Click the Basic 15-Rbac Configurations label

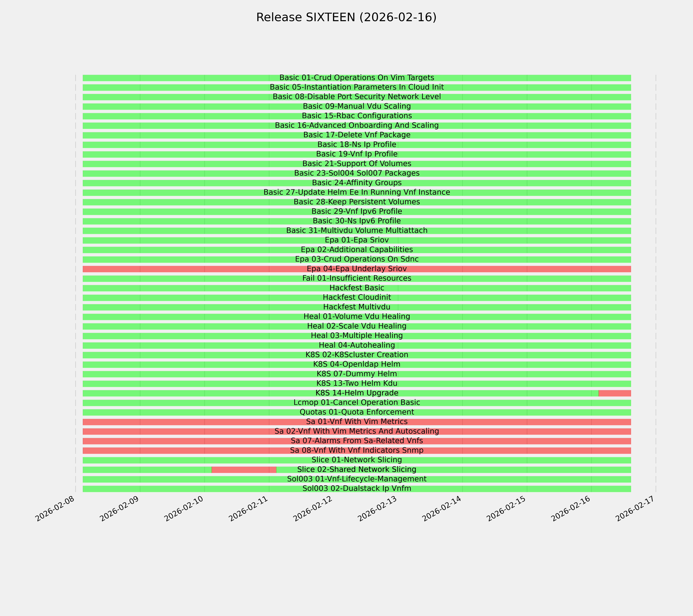click(357, 116)
